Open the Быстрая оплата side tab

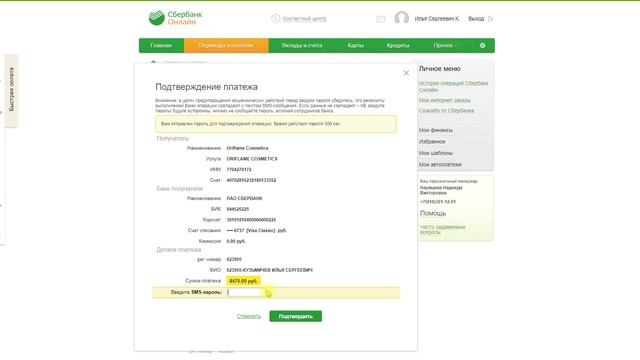tap(11, 90)
